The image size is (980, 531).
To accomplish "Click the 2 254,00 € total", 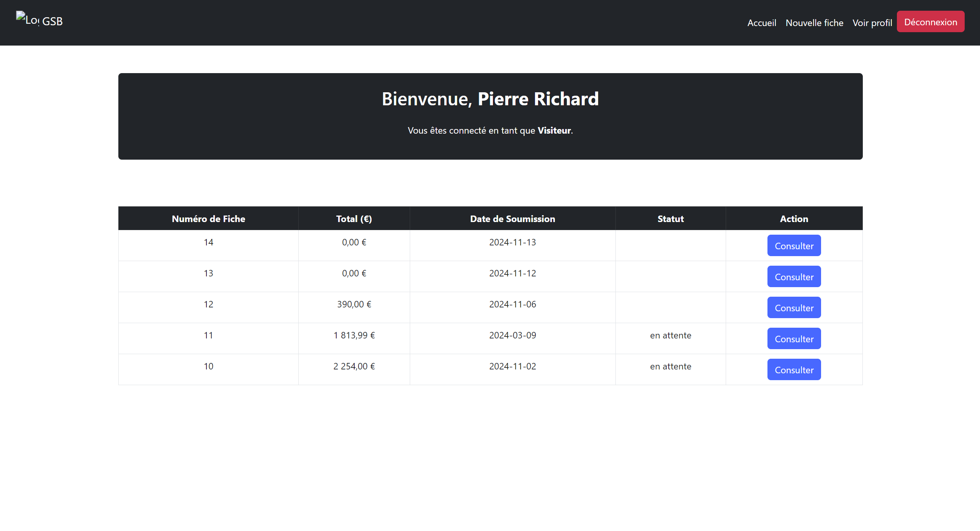I will 354,366.
